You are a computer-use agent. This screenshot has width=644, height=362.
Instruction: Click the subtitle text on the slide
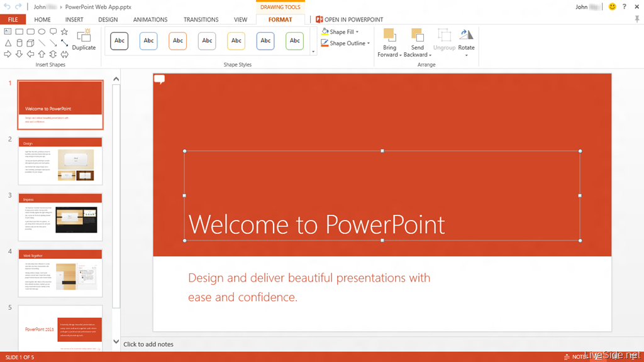tap(309, 287)
